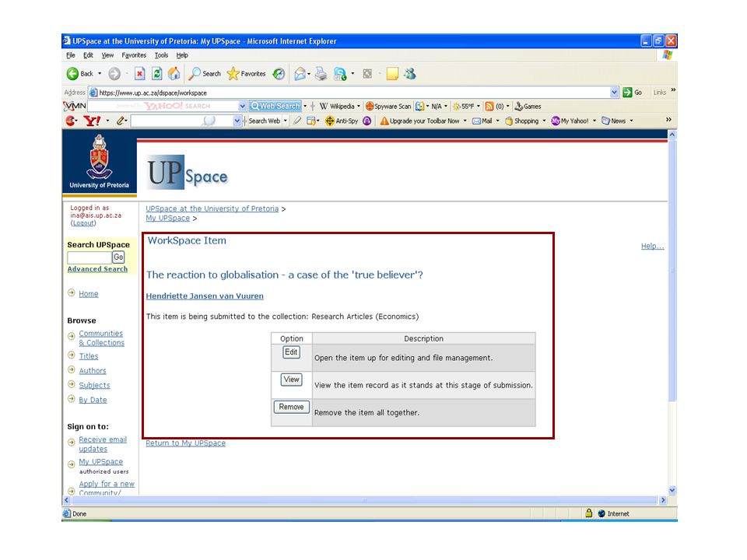
Task: Click the Logout link
Action: click(83, 223)
